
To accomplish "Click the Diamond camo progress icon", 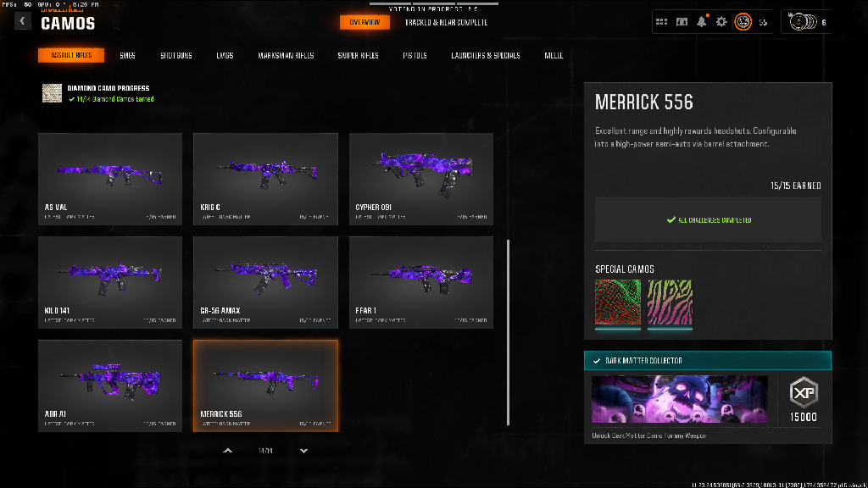I will (x=53, y=93).
